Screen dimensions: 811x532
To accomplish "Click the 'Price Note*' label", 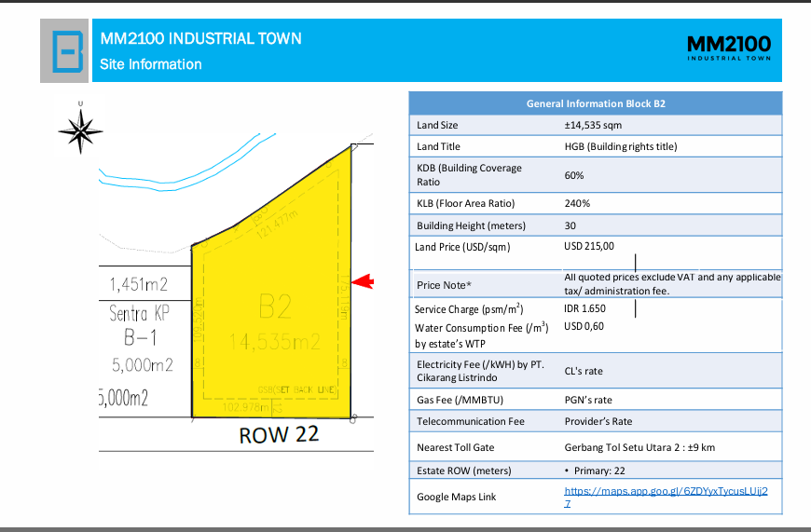I will click(x=444, y=285).
